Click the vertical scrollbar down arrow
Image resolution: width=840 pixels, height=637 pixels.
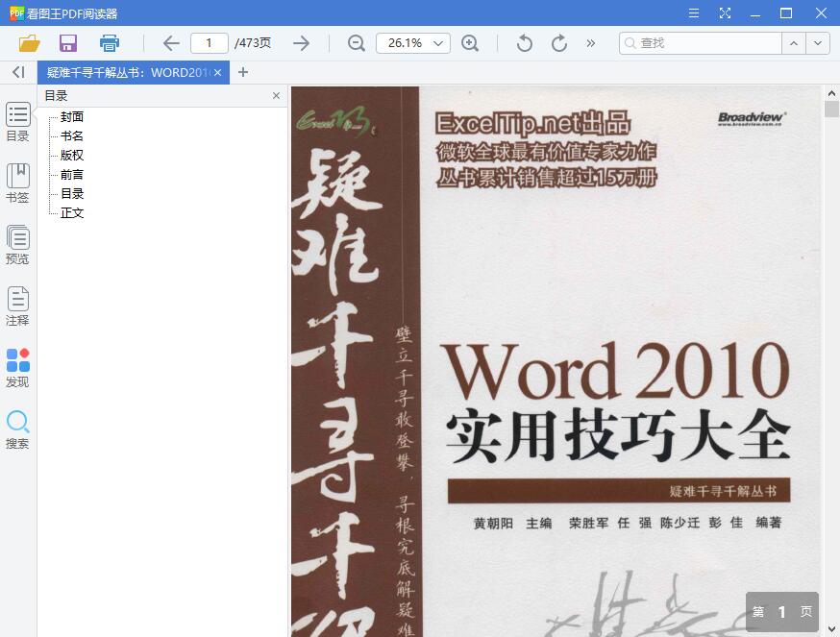[x=831, y=629]
